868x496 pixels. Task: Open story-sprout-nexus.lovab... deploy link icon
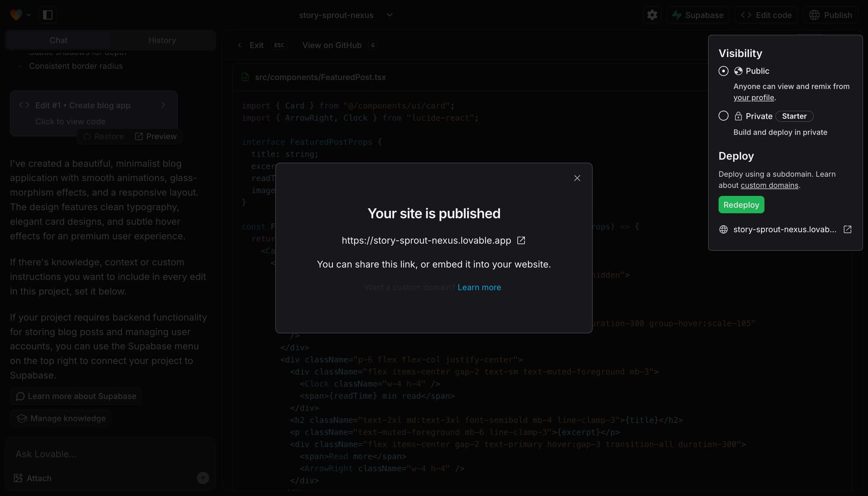[847, 229]
